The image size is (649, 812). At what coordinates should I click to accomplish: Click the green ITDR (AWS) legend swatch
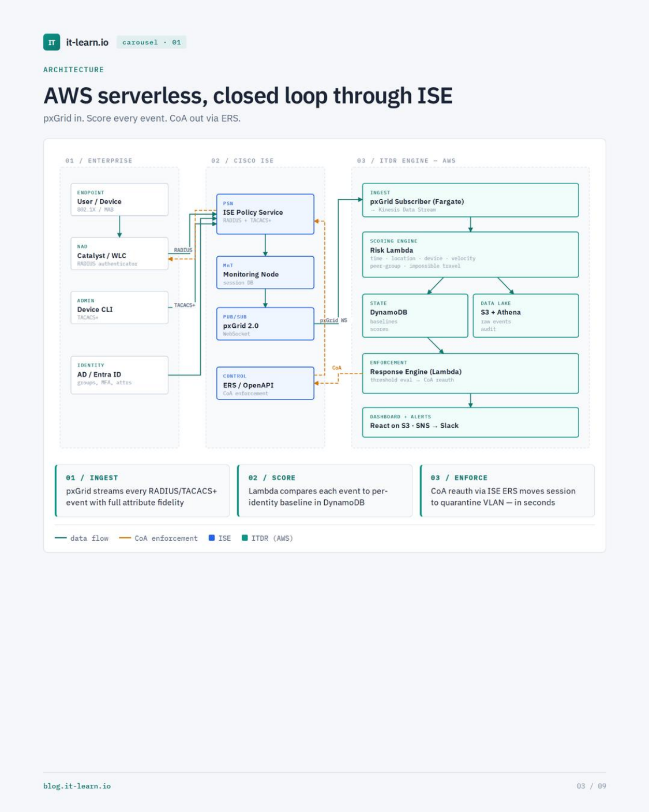pyautogui.click(x=245, y=538)
